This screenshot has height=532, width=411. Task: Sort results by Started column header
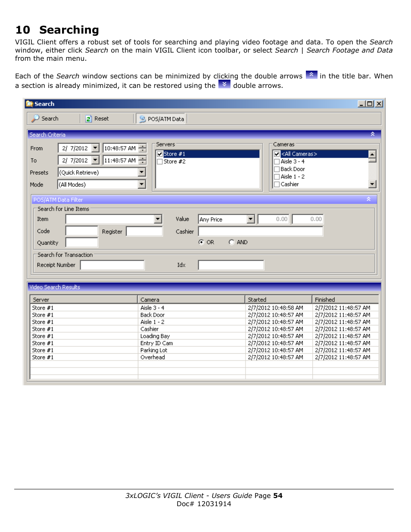[279, 299]
